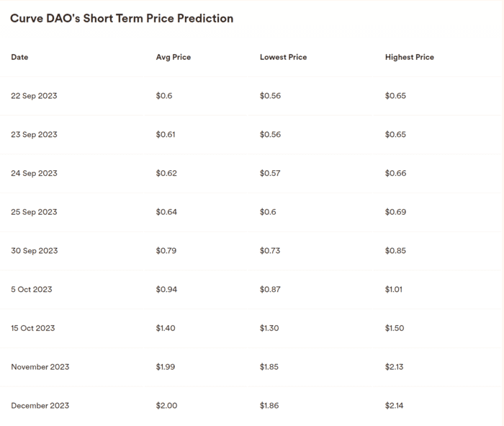
Task: Select the Lowest Price column header
Action: click(283, 57)
